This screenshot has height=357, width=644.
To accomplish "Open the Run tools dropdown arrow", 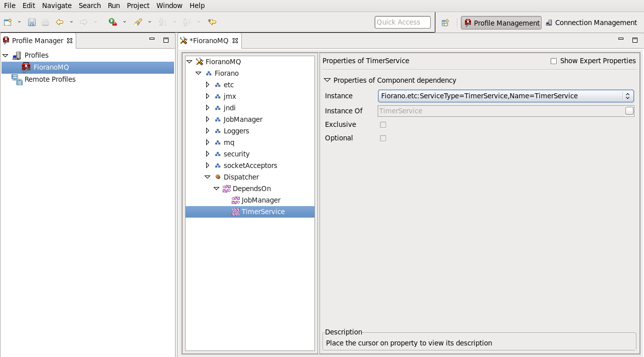I will [125, 22].
